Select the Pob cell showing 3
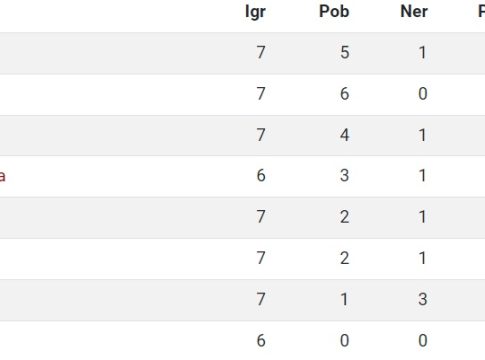The width and height of the screenshot is (485, 360). (x=345, y=176)
